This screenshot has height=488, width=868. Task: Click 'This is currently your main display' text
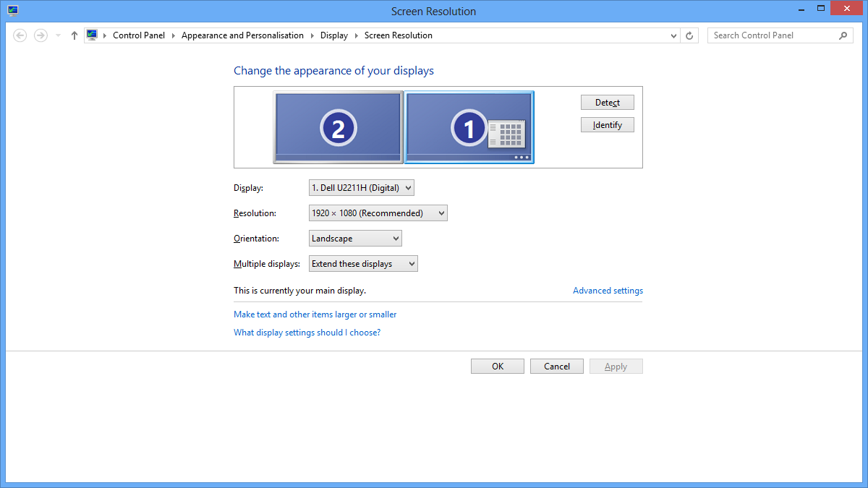click(x=299, y=291)
